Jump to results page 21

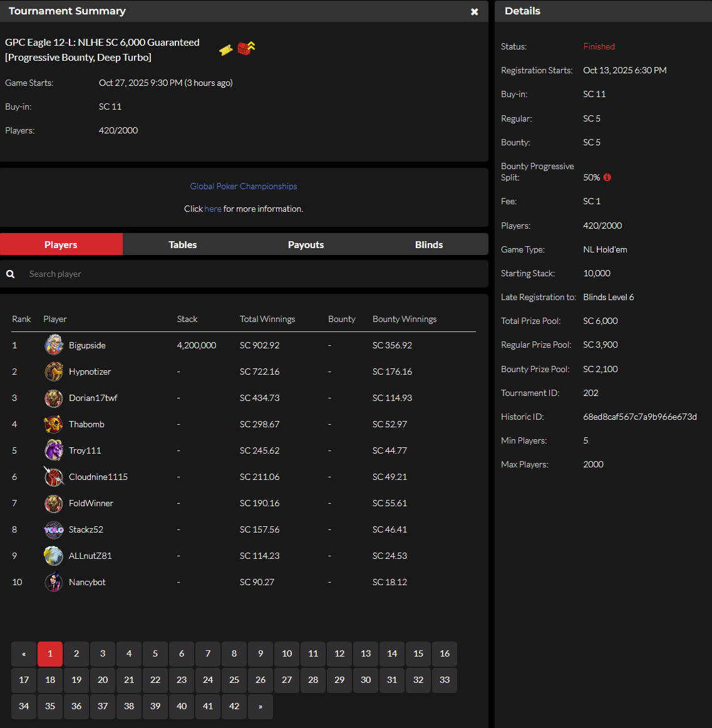tap(129, 680)
